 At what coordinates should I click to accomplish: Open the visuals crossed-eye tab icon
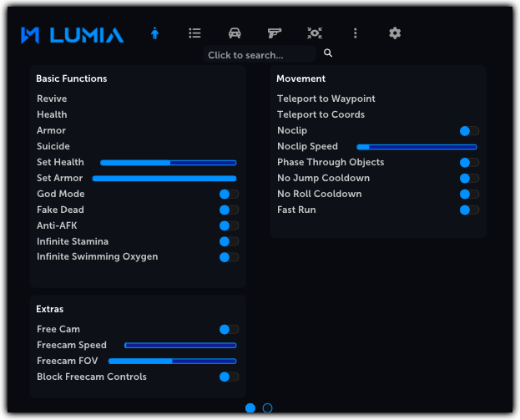click(x=315, y=33)
